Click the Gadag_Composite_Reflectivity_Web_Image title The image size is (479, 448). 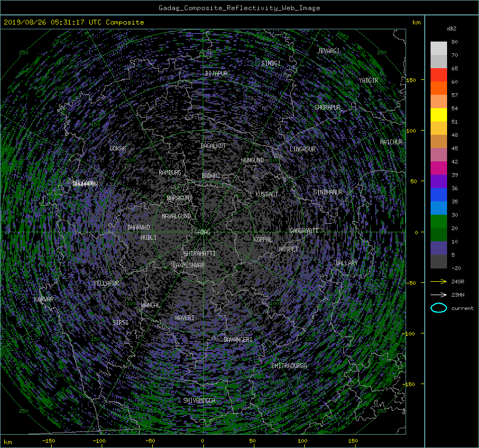coord(239,8)
